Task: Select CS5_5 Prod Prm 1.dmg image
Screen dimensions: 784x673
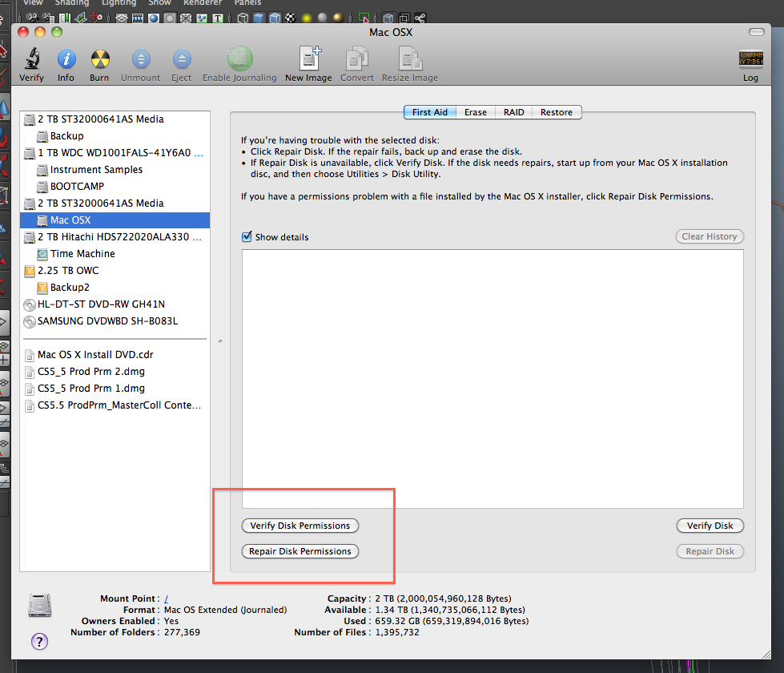Action: pos(115,389)
